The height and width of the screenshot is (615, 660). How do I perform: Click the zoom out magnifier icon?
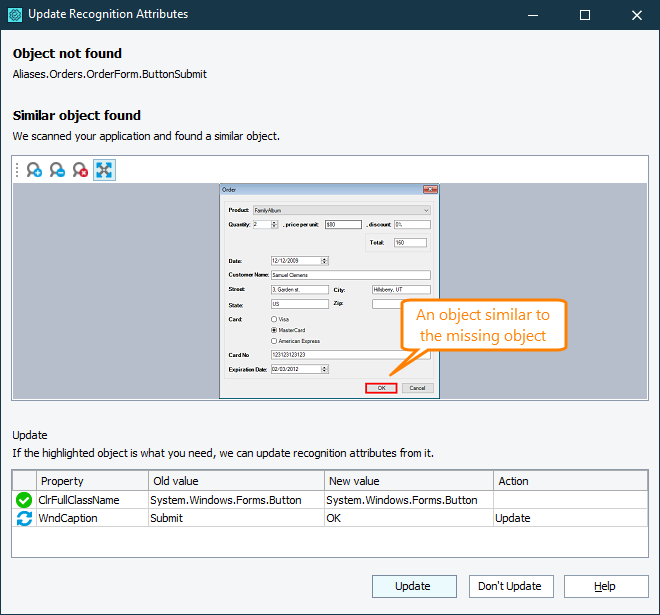[57, 170]
